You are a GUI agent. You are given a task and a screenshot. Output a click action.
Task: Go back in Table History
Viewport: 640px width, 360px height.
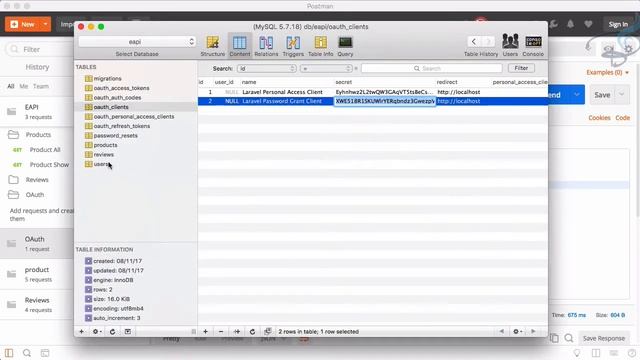click(474, 41)
